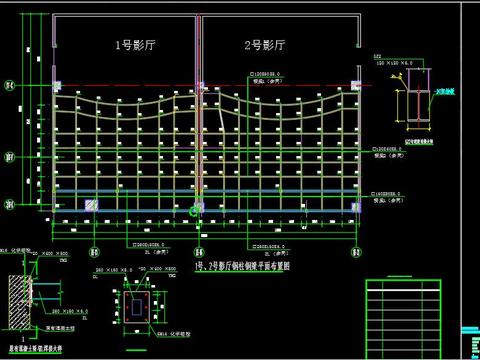
Task: Click the cyan annotation label on splice detail
Action: 445,91
